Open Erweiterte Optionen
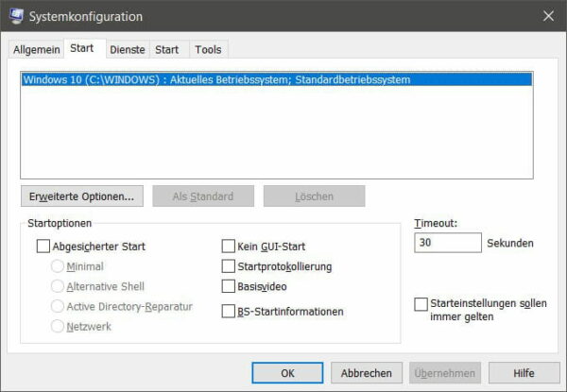 tap(82, 196)
